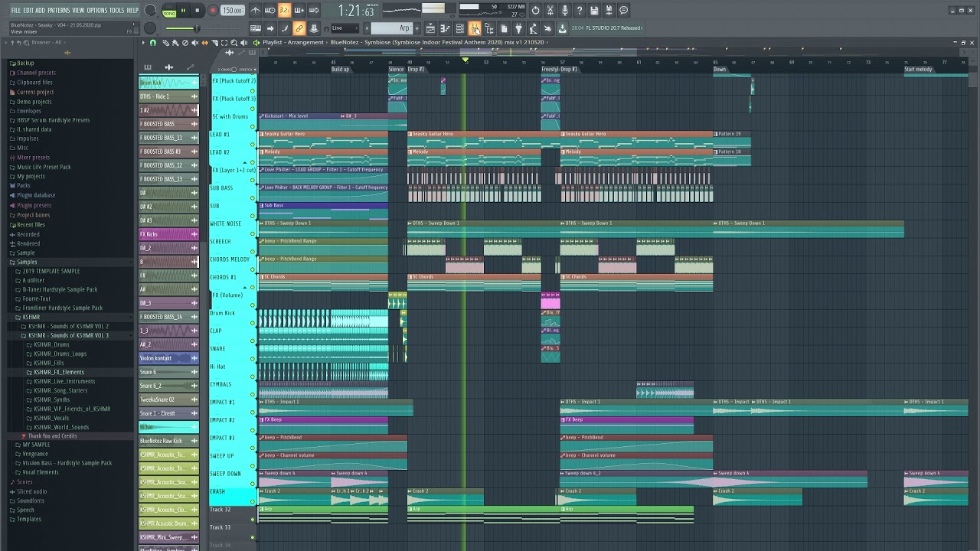Open the plugin picker plug icon
This screenshot has width=980, height=551.
pos(518,28)
